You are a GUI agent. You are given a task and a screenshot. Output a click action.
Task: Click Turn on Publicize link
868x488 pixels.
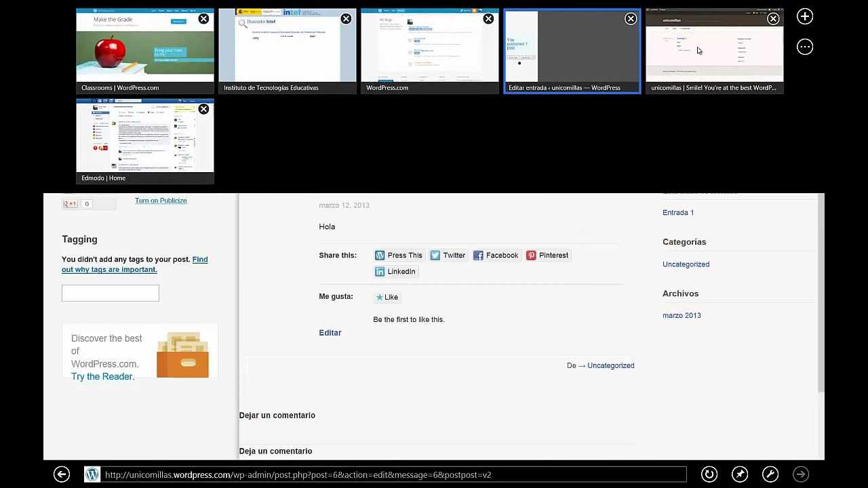[x=161, y=201]
